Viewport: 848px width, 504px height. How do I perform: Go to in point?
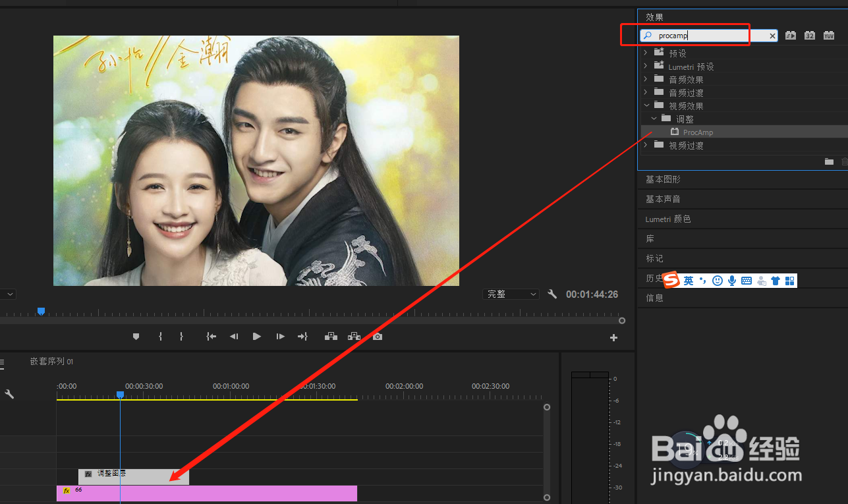click(211, 337)
